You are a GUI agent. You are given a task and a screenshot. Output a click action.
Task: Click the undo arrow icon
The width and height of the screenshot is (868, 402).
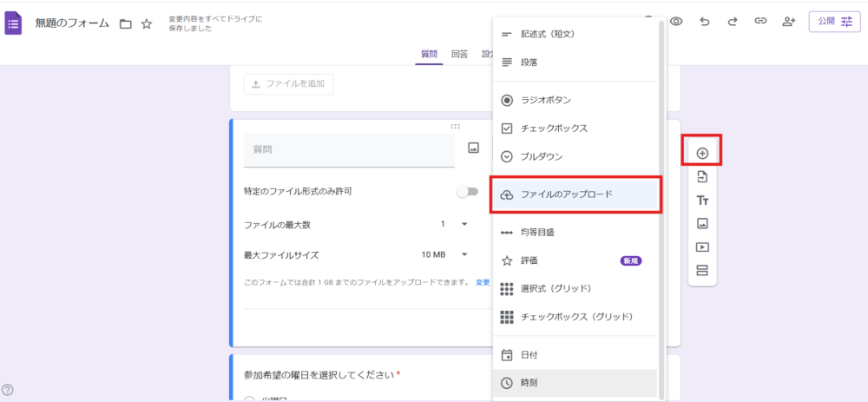(705, 23)
